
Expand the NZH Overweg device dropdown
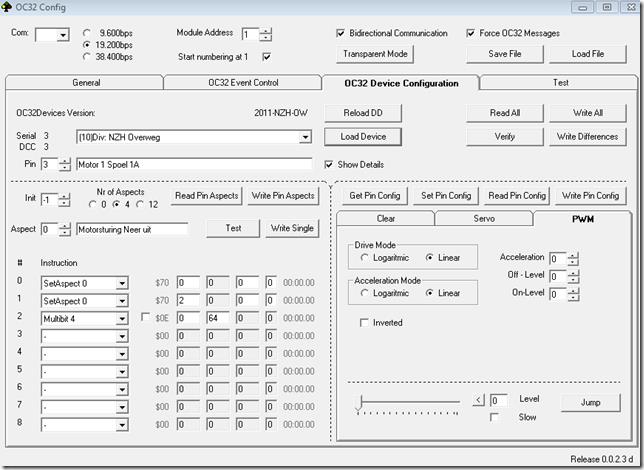click(x=305, y=136)
